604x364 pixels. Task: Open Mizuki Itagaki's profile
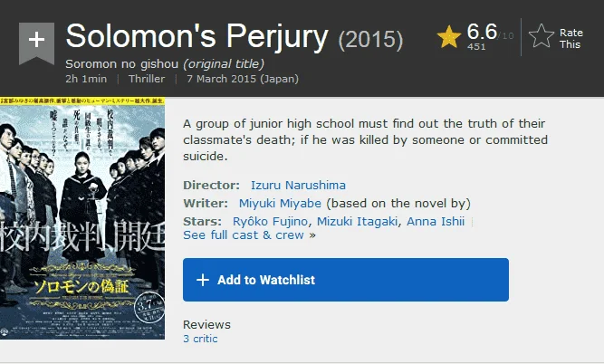pos(357,222)
